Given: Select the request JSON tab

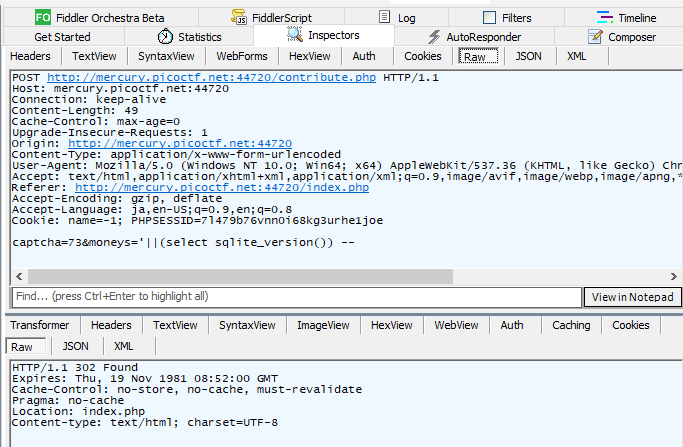Looking at the screenshot, I should click(x=528, y=56).
